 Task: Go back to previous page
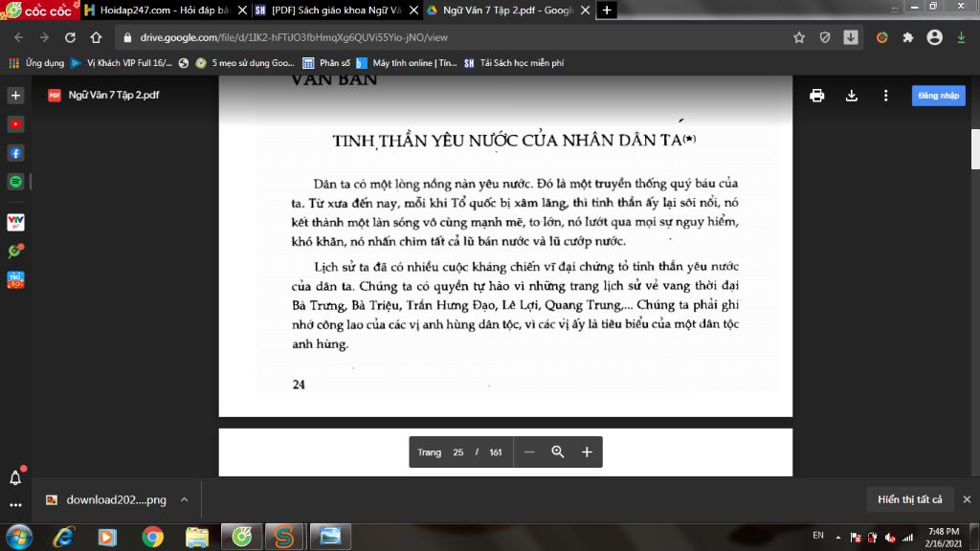pos(19,37)
